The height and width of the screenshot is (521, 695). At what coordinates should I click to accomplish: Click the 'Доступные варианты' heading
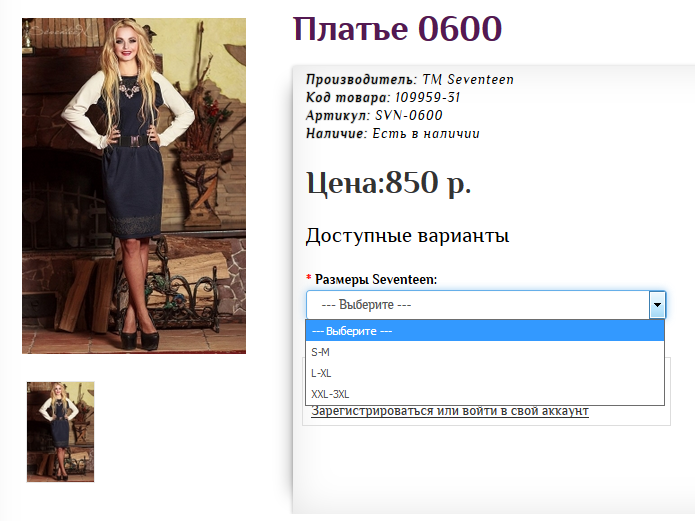(407, 236)
